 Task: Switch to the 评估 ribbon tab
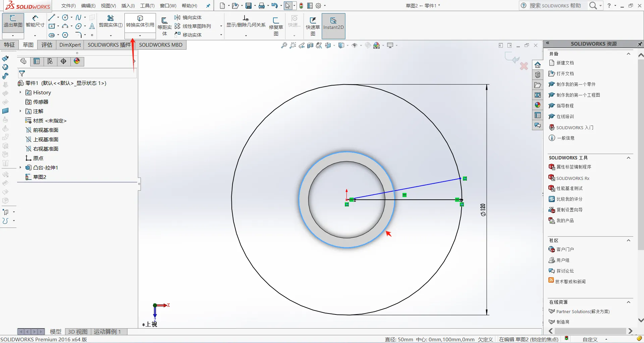47,45
